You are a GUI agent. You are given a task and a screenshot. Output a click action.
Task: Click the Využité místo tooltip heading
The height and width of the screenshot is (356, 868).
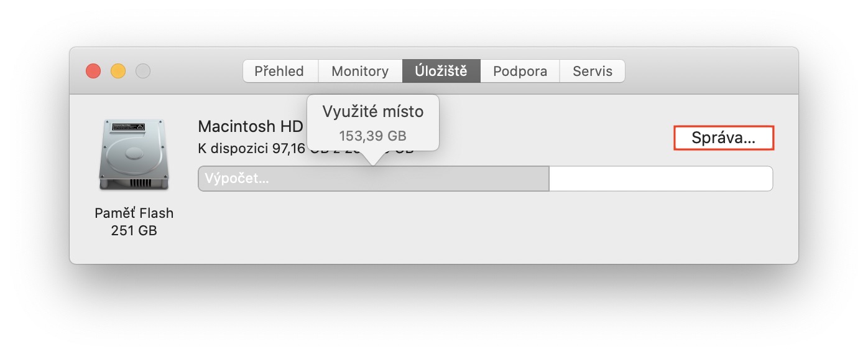[x=372, y=112]
